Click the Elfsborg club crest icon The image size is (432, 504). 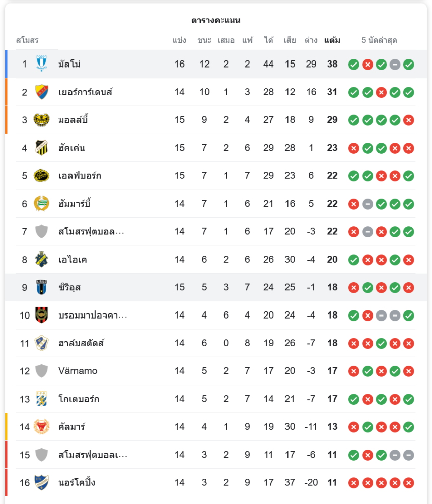(41, 176)
